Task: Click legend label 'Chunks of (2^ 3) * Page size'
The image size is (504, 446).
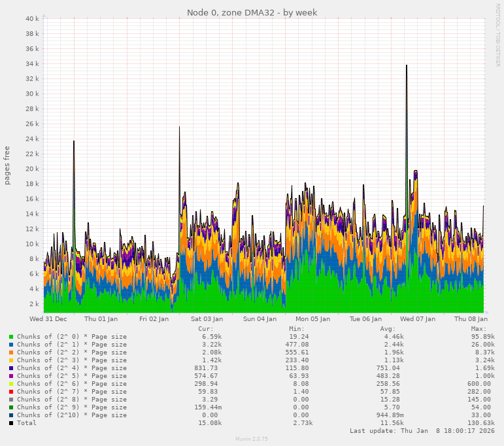Action: (x=72, y=360)
